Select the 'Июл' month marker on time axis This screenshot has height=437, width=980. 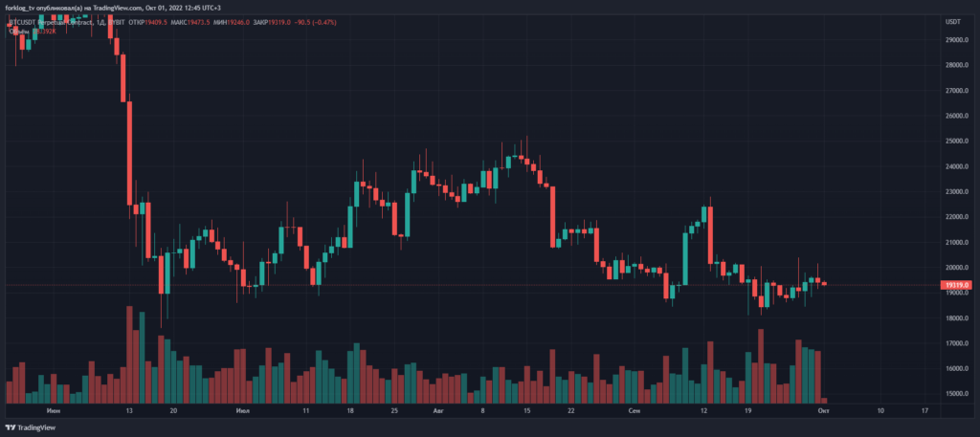pyautogui.click(x=243, y=410)
